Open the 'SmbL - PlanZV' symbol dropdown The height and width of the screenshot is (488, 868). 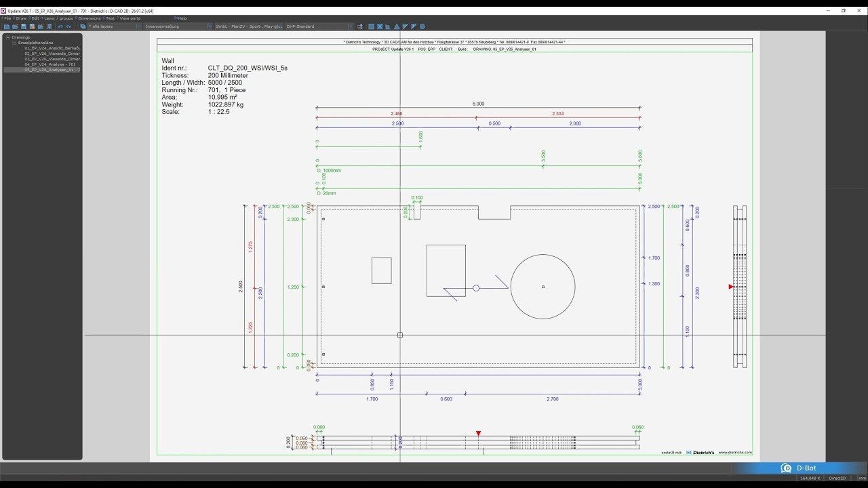pyautogui.click(x=249, y=26)
